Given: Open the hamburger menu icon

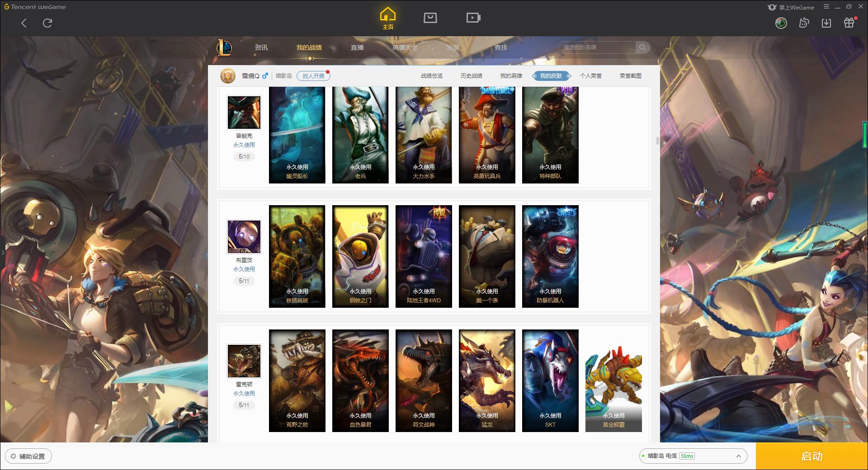Looking at the screenshot, I should coord(826,7).
